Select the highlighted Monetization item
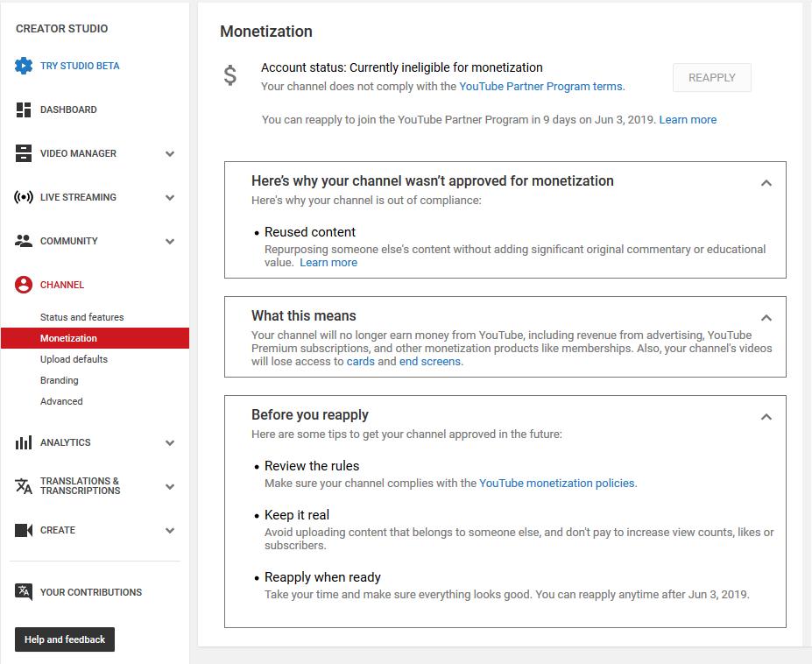 [95, 338]
